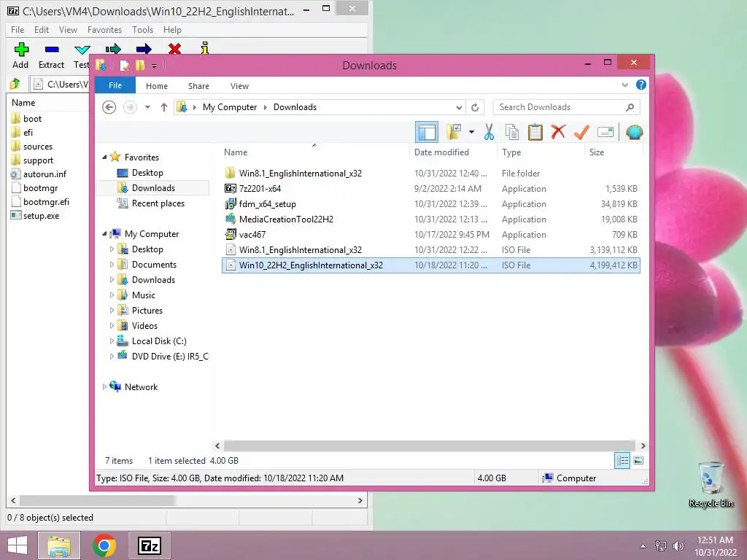
Task: Collapse the My Computer tree group
Action: coord(104,234)
